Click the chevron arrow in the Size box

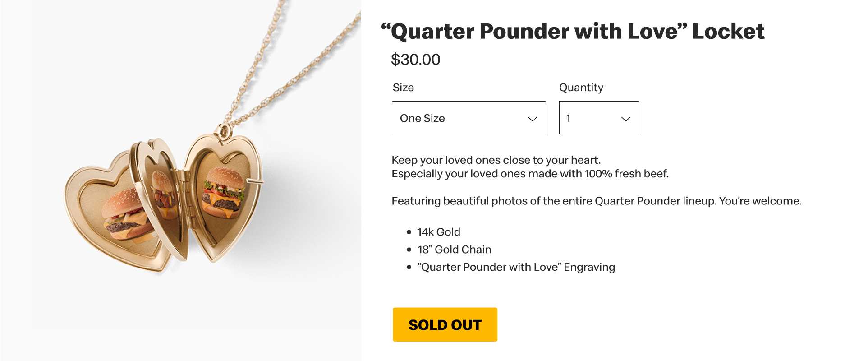click(532, 119)
